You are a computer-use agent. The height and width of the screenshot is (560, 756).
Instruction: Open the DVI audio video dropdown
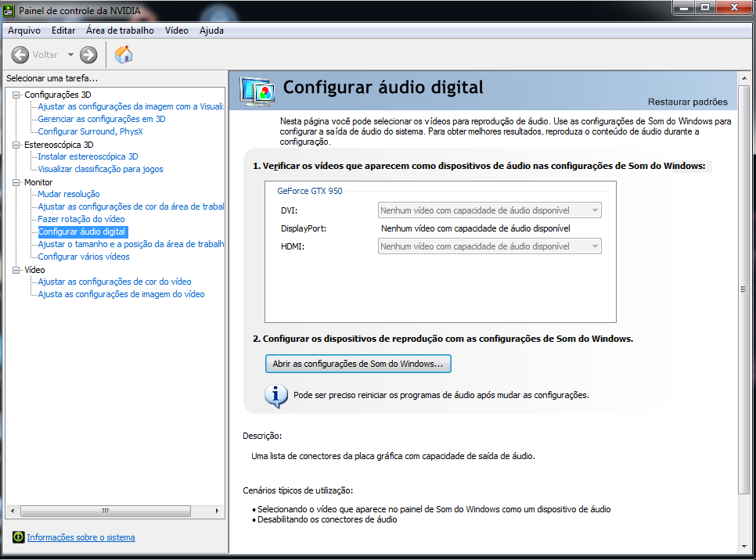489,210
